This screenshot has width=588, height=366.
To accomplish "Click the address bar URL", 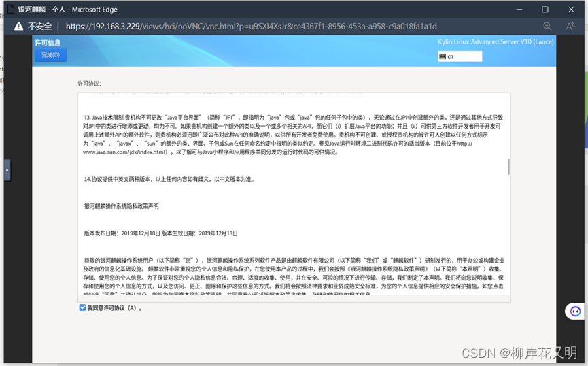I will tap(252, 27).
